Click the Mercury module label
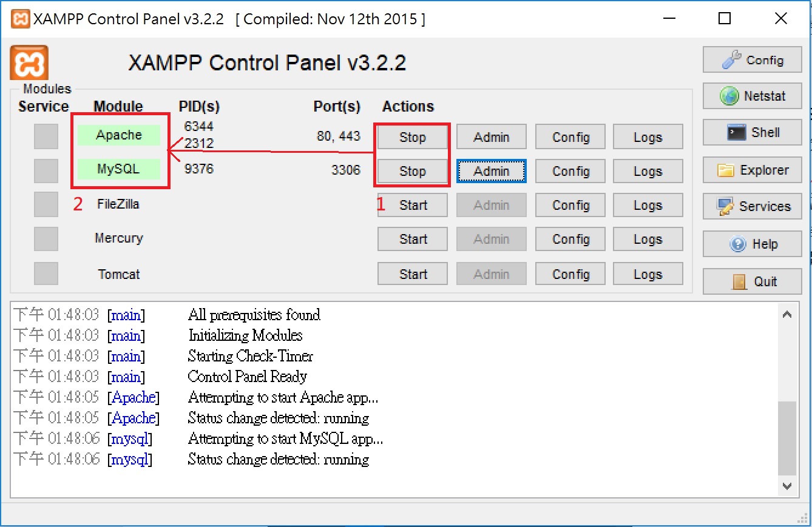 pos(119,238)
